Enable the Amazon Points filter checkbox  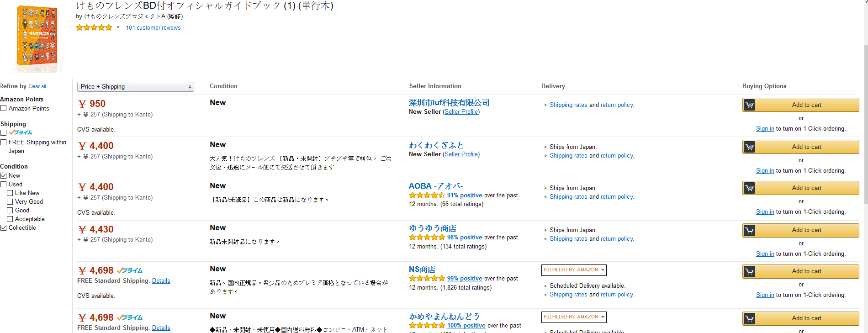point(4,108)
